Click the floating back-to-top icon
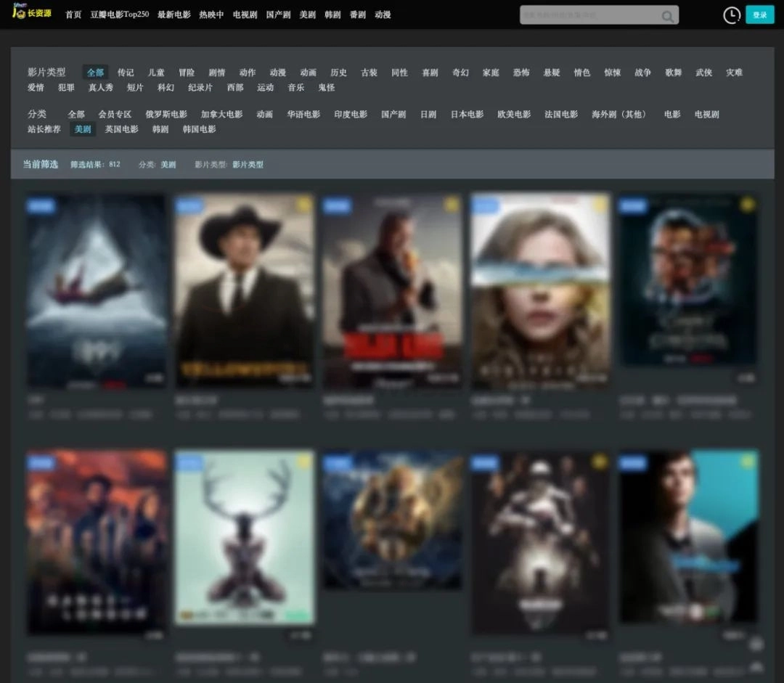 [756, 645]
